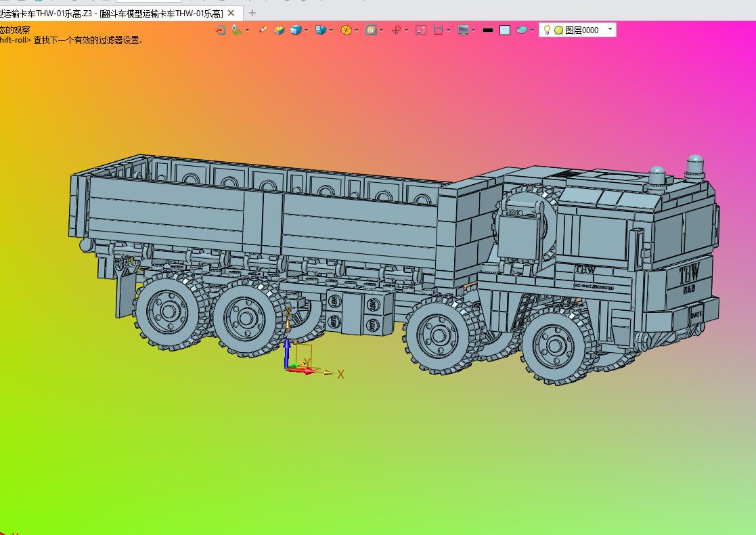Open the red dimension bracket dropdown

pos(449,30)
